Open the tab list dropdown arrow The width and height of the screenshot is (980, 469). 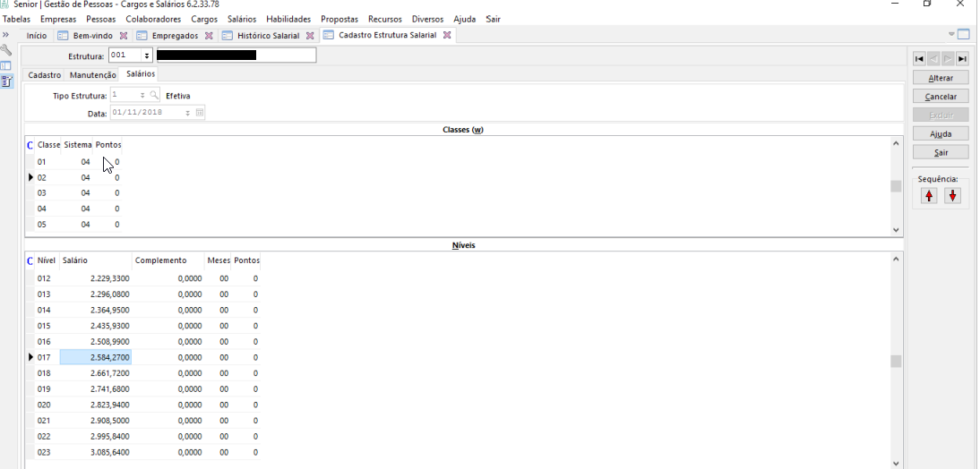click(x=951, y=35)
